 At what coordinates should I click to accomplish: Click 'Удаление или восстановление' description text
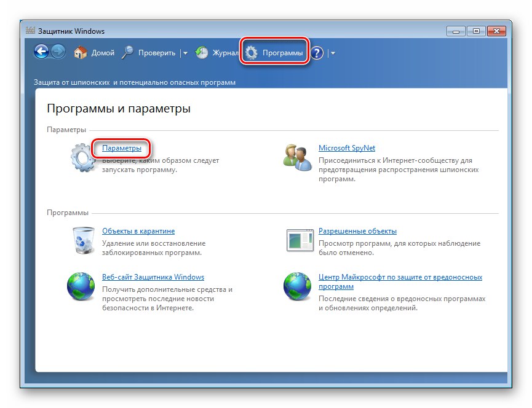click(154, 248)
